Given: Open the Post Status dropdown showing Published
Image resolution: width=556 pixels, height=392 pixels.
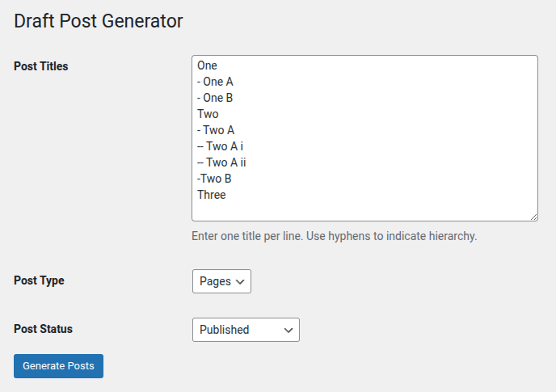Looking at the screenshot, I should click(245, 330).
